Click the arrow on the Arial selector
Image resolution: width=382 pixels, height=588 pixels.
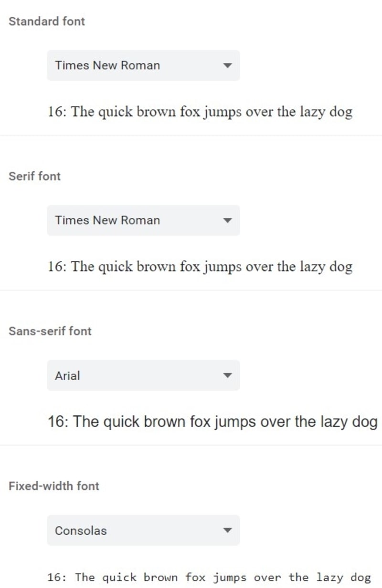229,375
